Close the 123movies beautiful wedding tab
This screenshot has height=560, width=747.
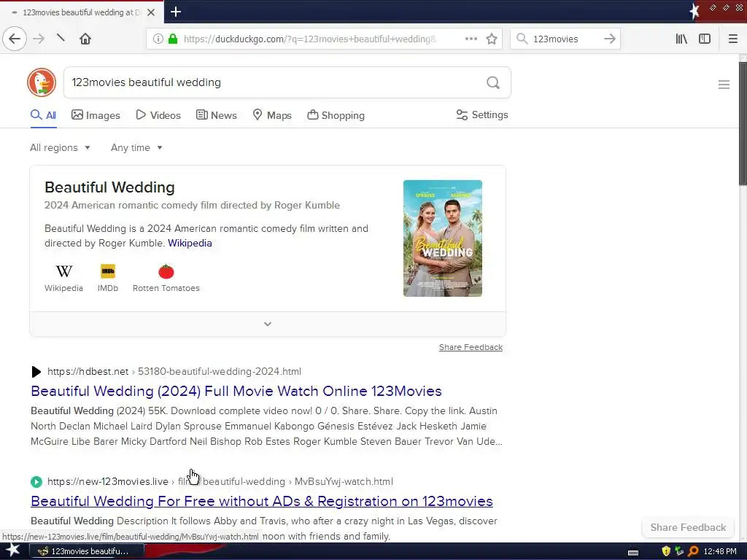151,12
